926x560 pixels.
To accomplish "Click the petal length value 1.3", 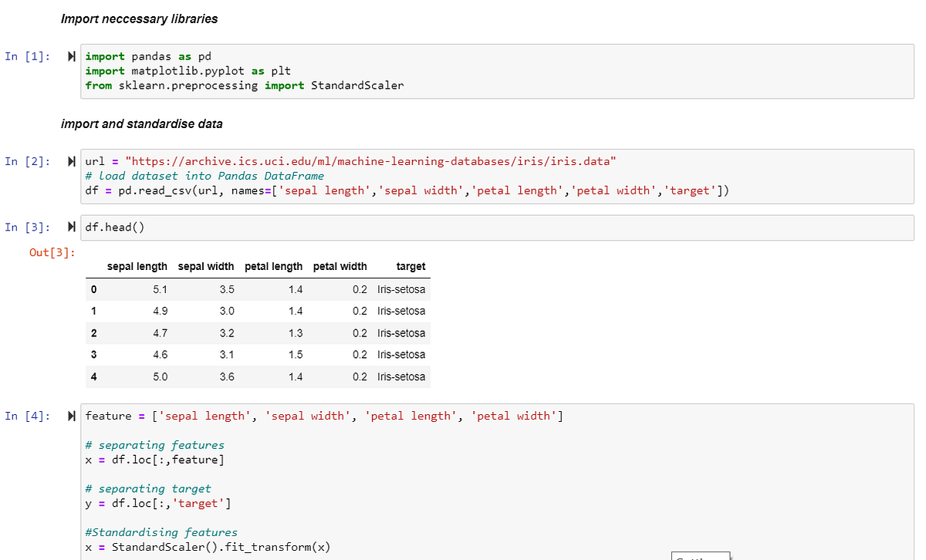I will pos(296,333).
